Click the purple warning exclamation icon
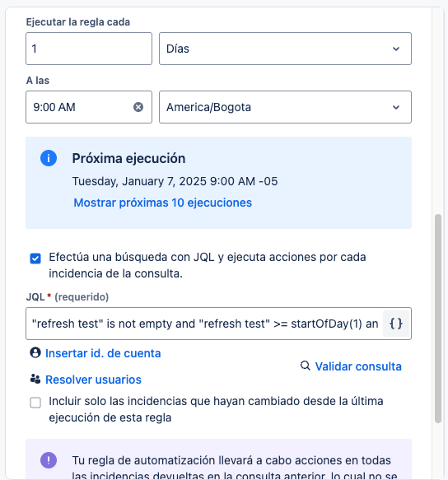Viewport: 448px width, 480px height. coord(49,460)
